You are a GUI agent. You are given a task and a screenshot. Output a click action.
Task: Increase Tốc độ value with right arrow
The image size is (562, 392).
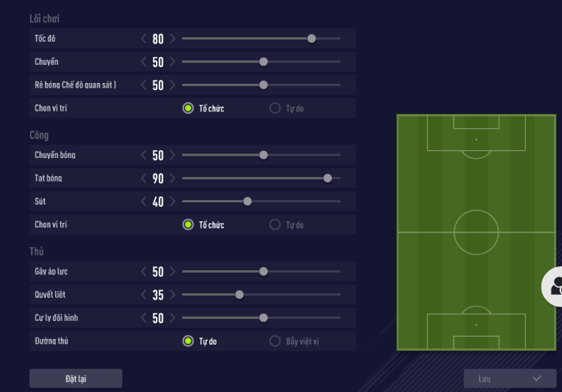[x=172, y=38]
